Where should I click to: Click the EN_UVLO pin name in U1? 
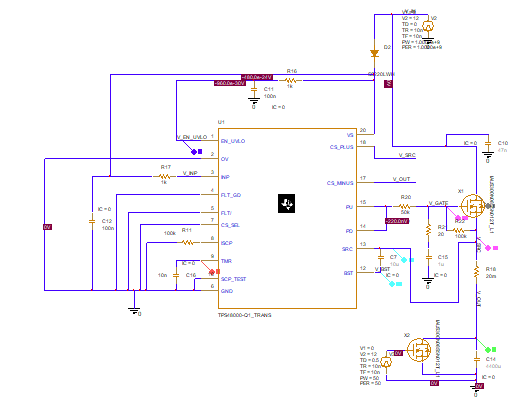[233, 141]
